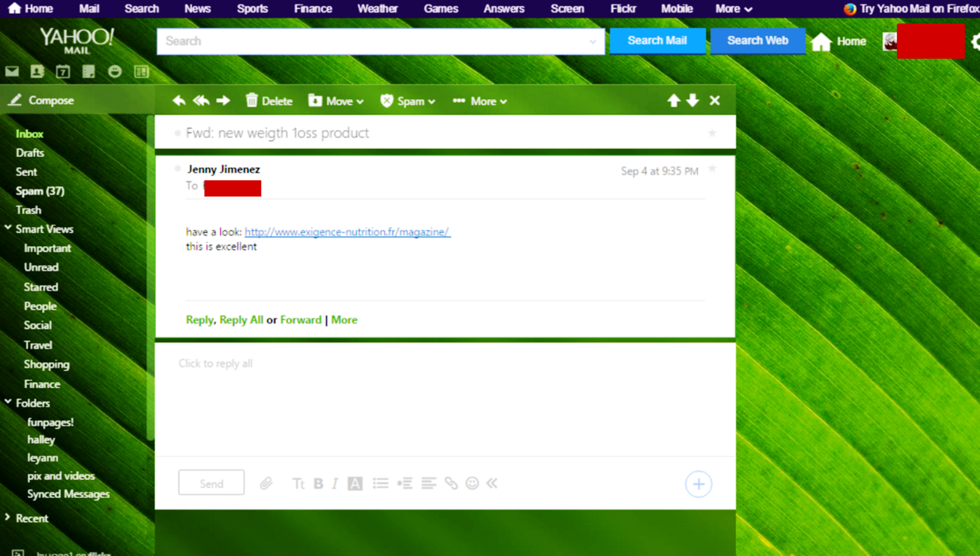Open the Spam (37) folder
Viewport: 980px width, 556px height.
tap(40, 191)
